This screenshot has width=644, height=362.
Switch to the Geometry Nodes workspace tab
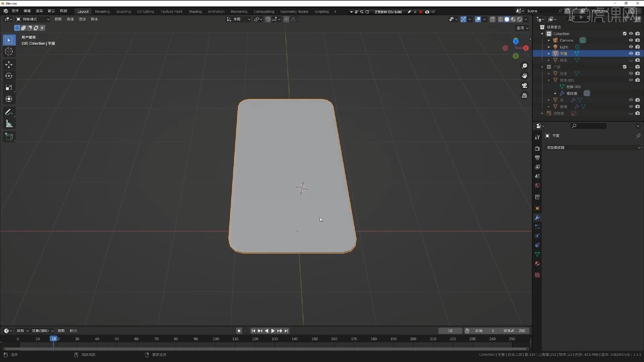click(x=294, y=11)
